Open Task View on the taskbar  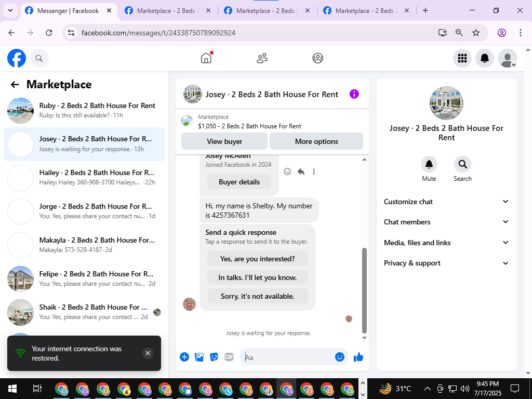click(37, 389)
